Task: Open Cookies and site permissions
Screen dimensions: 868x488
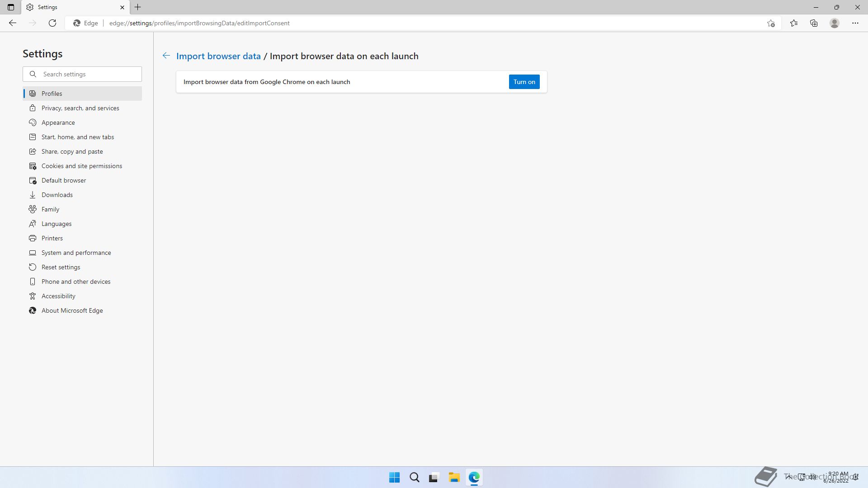Action: pyautogui.click(x=82, y=166)
